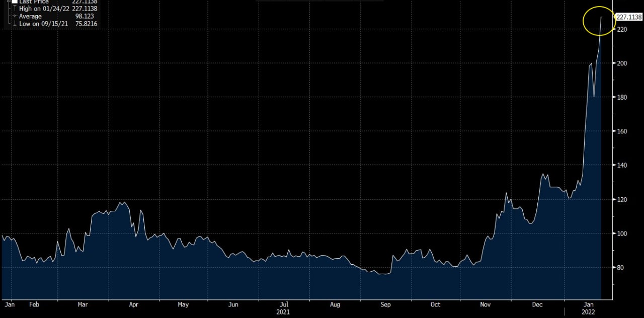Image resolution: width=644 pixels, height=318 pixels.
Task: Click the 140 label on price axis
Action: (622, 165)
